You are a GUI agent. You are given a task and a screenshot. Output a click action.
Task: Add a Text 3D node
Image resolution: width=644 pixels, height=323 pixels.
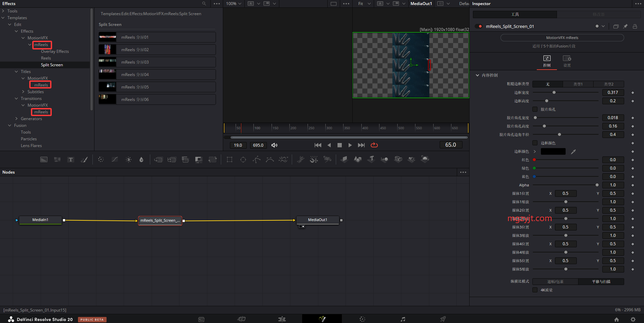[x=371, y=159]
